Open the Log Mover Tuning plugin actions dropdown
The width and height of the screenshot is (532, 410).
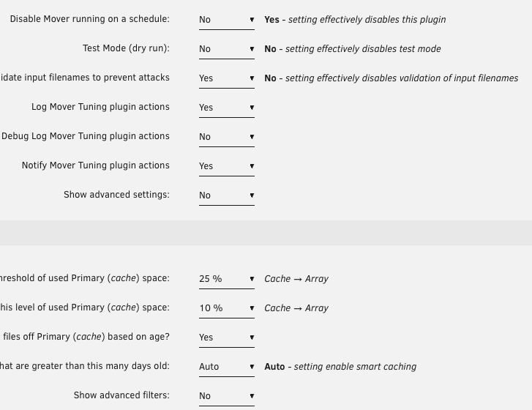point(227,108)
